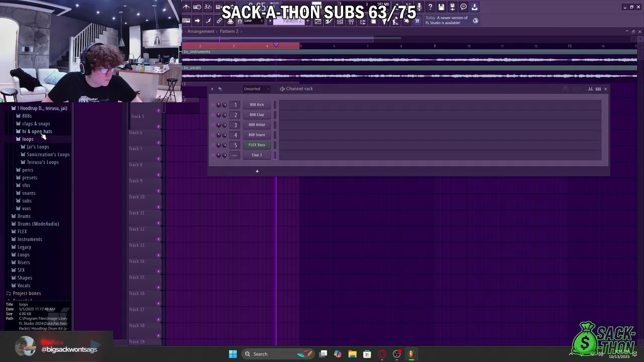The image size is (644, 362).
Task: Click the playlist playhead marker
Action: pos(276,45)
